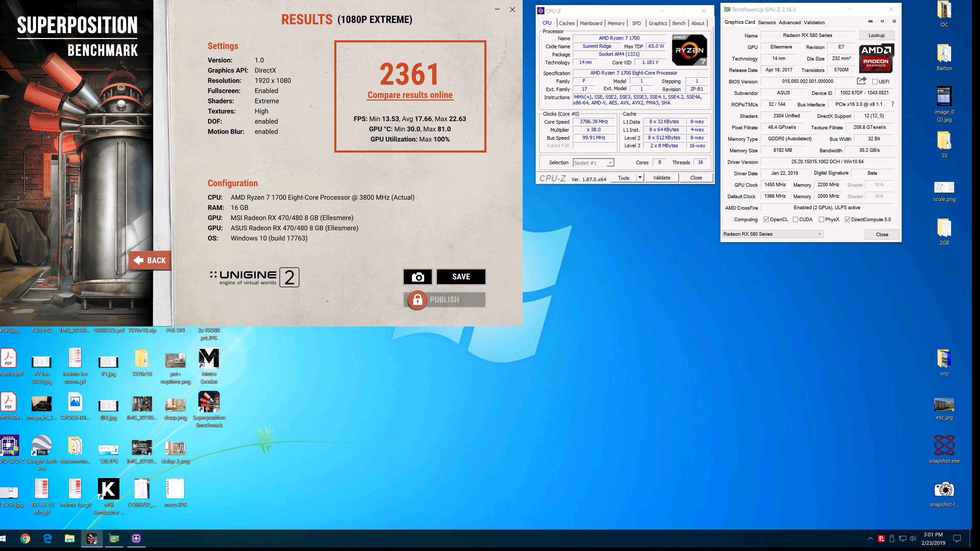Open Compare results online link
This screenshot has height=551, width=980.
(x=410, y=95)
